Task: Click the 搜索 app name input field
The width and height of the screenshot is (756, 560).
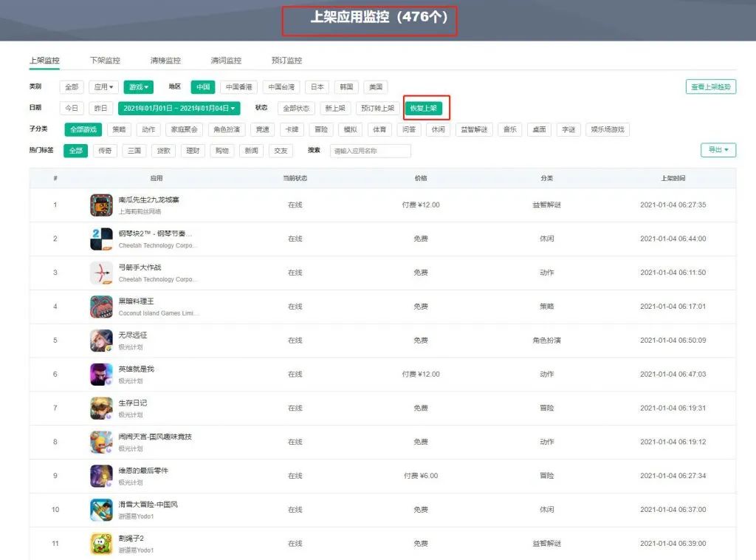Action: pos(369,151)
